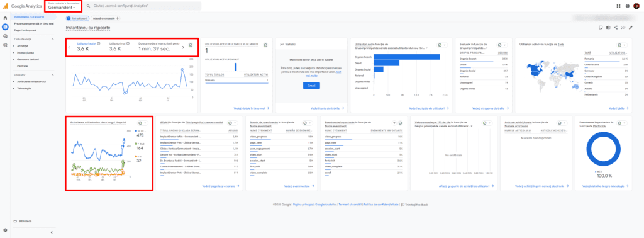Click the Google apps grid icon

[619, 6]
